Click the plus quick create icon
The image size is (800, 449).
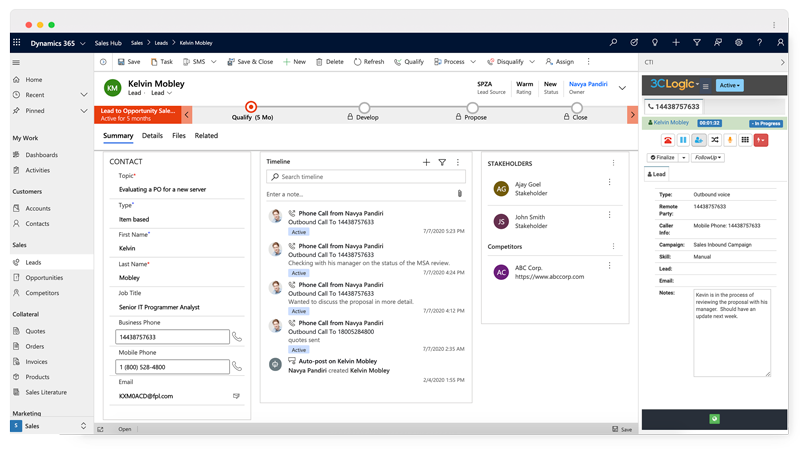pos(676,43)
